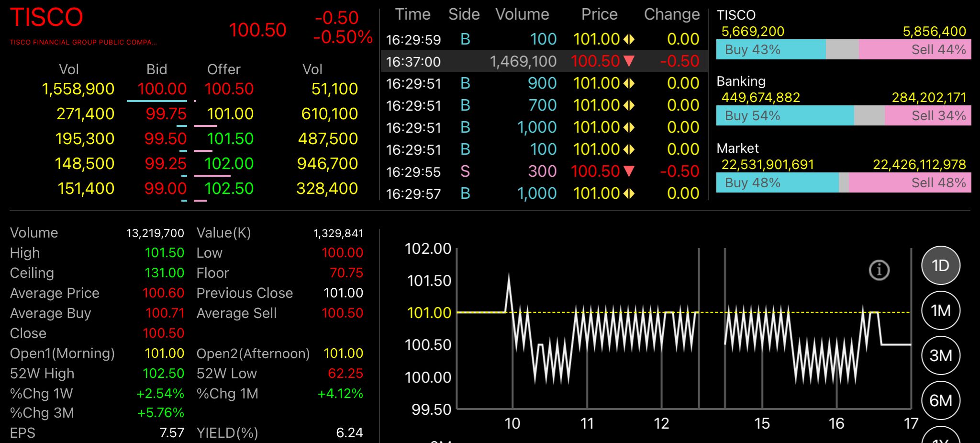980x443 pixels.
Task: Click the Price column header
Action: 599,14
